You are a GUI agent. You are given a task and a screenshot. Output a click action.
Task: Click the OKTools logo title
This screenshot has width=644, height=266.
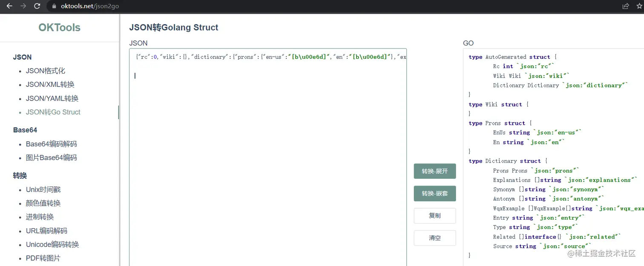pyautogui.click(x=59, y=28)
